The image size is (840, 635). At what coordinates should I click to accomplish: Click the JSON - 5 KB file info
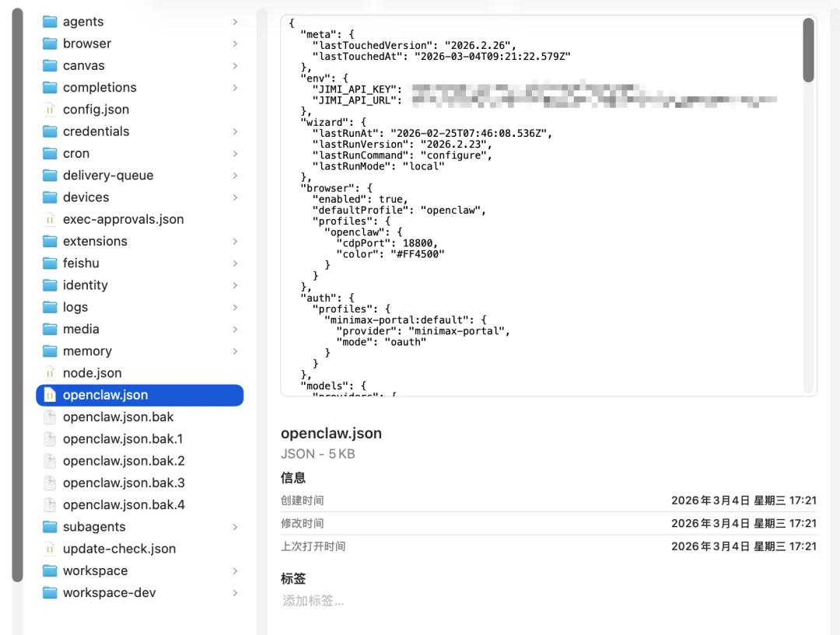[x=317, y=453]
